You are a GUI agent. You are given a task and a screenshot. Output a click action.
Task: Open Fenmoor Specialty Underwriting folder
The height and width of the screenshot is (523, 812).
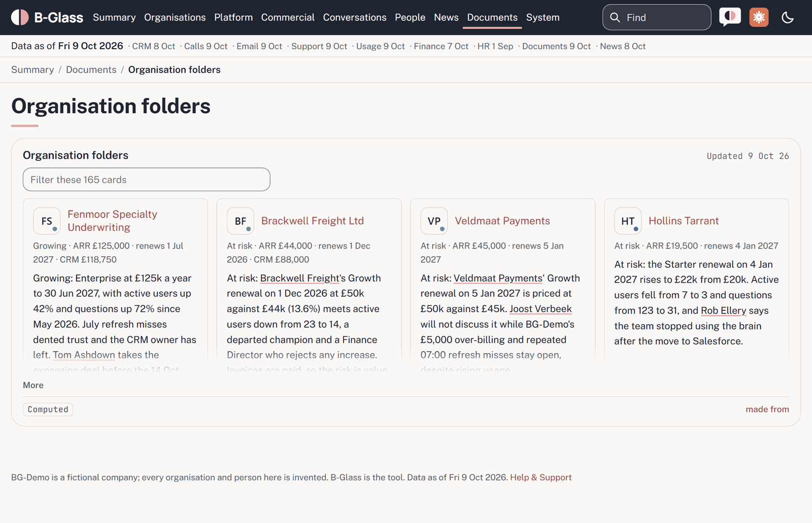pyautogui.click(x=112, y=221)
